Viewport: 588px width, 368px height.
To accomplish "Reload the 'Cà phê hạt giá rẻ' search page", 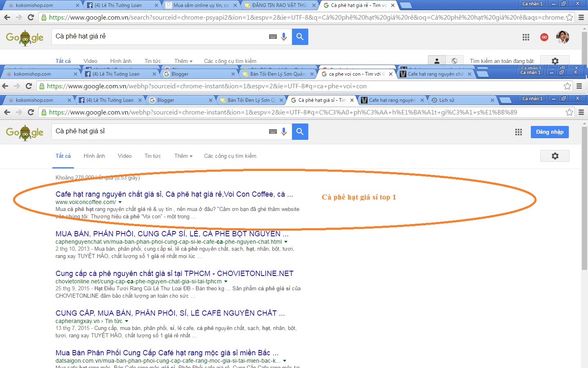I will coord(31,17).
